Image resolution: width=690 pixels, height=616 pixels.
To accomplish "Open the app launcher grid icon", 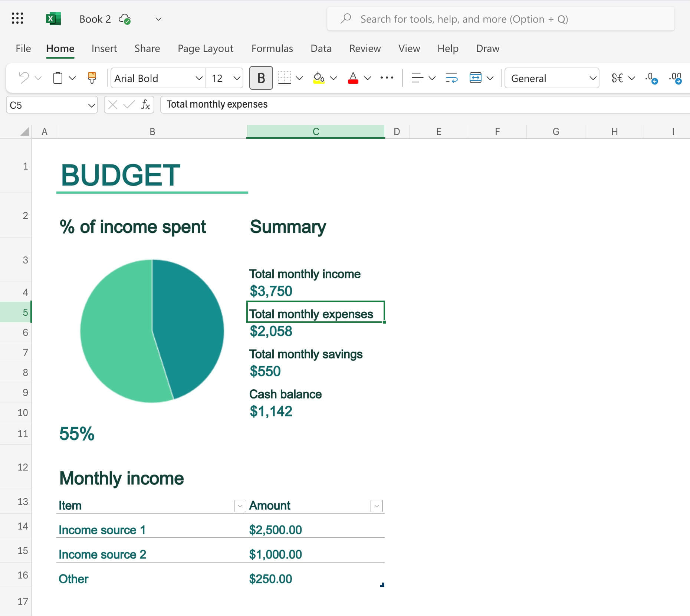I will point(17,18).
